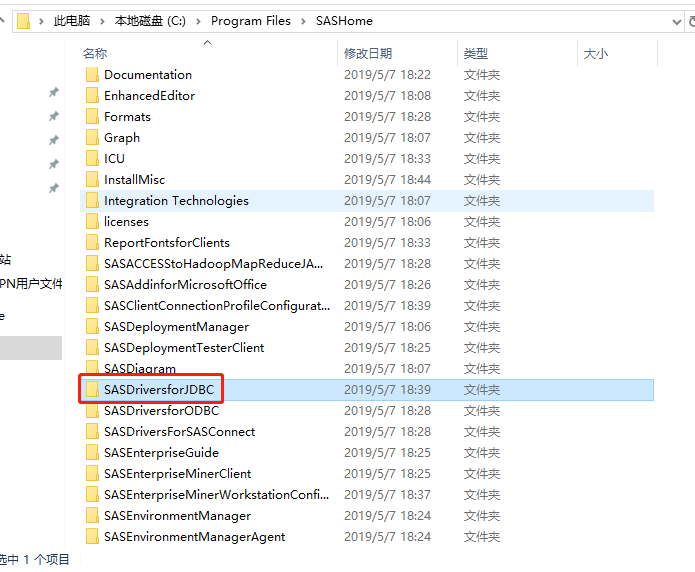Image resolution: width=695 pixels, height=572 pixels.
Task: Click 文件夹 type of ICU row
Action: tap(482, 159)
